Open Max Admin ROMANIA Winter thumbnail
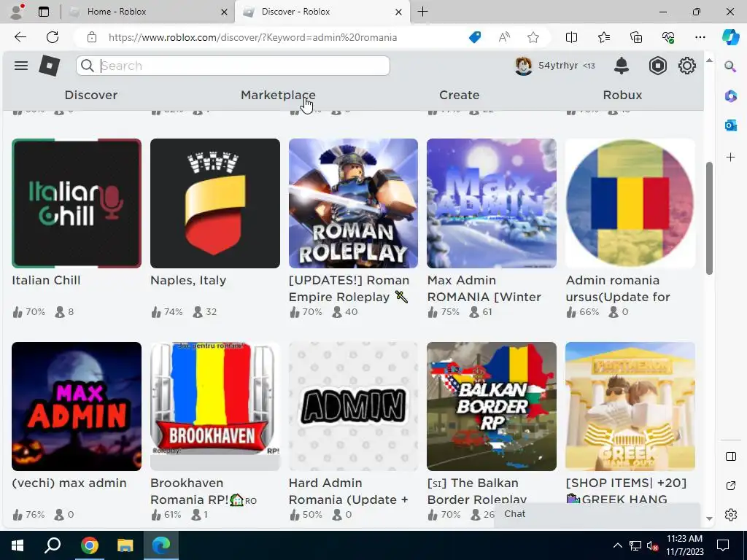747x560 pixels. 492,203
